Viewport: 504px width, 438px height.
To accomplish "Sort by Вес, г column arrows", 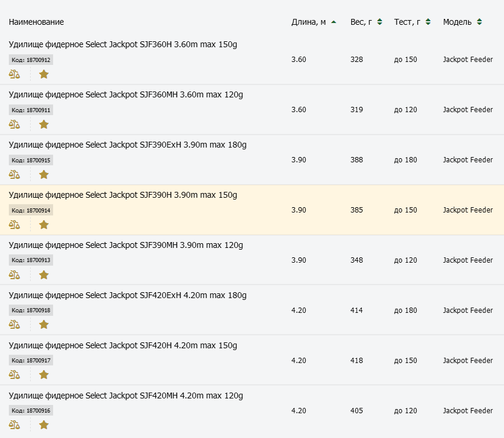I will [x=379, y=22].
